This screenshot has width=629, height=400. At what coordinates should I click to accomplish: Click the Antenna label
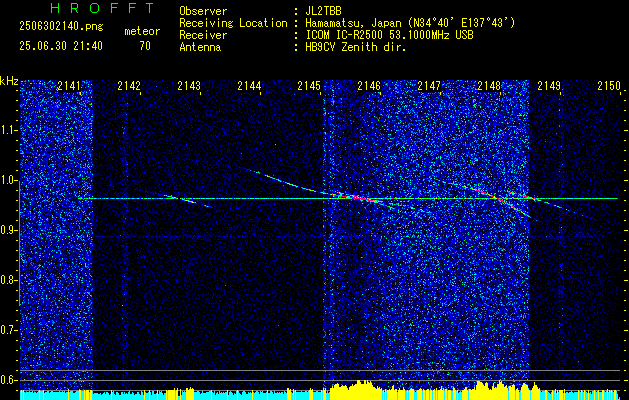[200, 47]
